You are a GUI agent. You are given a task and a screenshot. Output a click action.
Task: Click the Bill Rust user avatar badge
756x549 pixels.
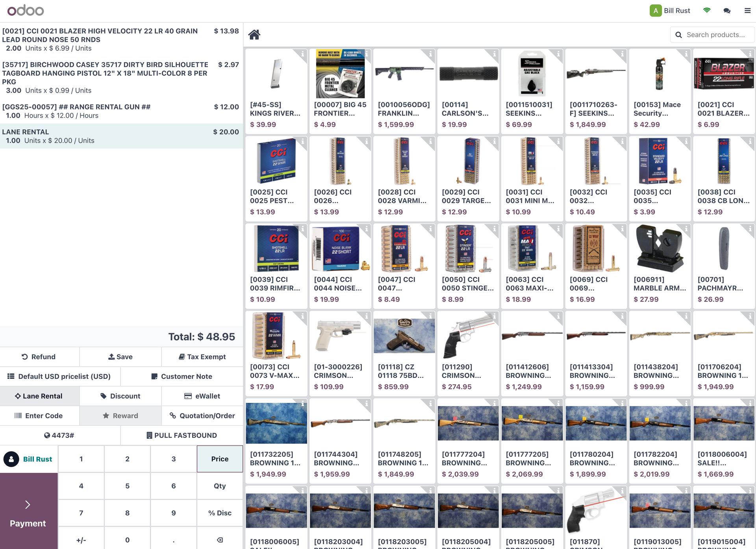click(656, 11)
